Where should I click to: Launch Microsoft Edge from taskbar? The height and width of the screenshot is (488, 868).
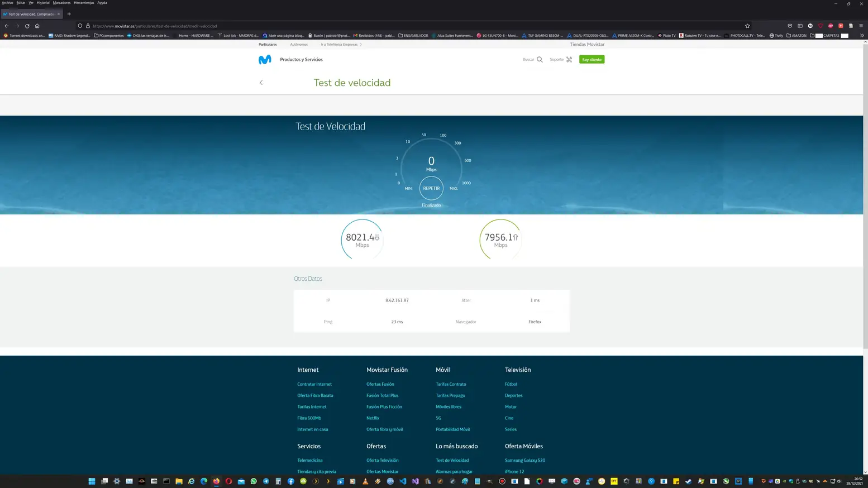[204, 481]
